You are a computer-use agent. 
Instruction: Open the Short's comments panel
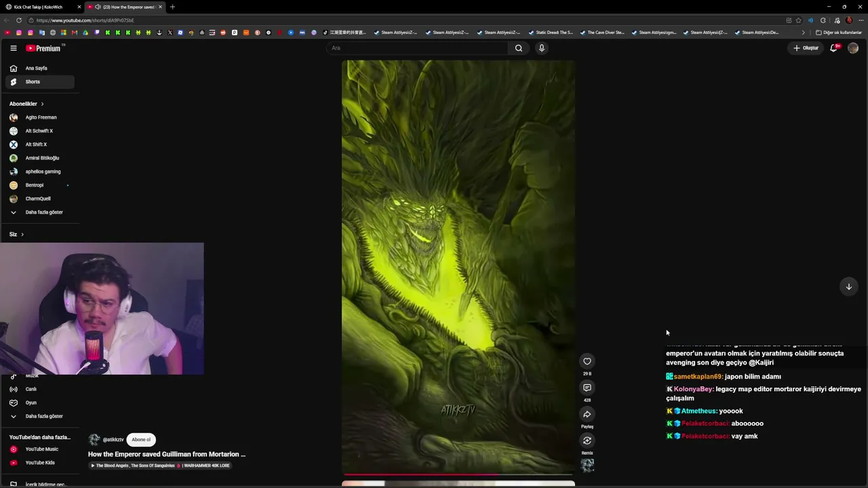pyautogui.click(x=587, y=388)
